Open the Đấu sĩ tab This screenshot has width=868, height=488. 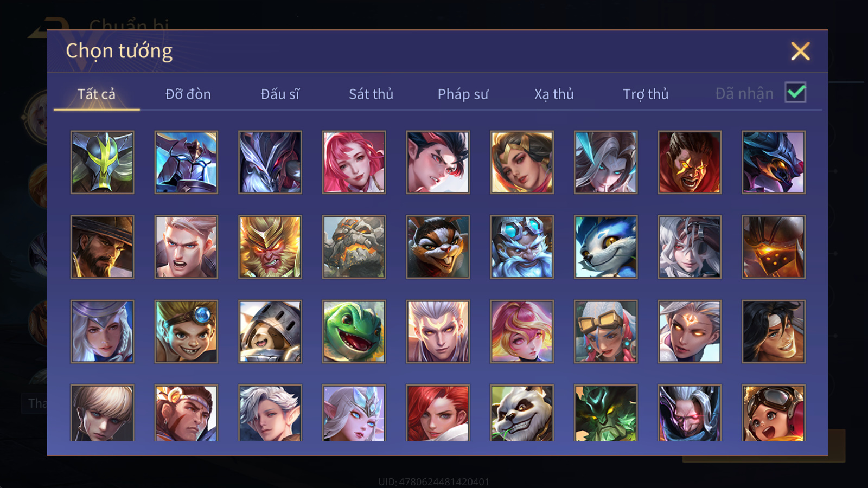coord(280,94)
